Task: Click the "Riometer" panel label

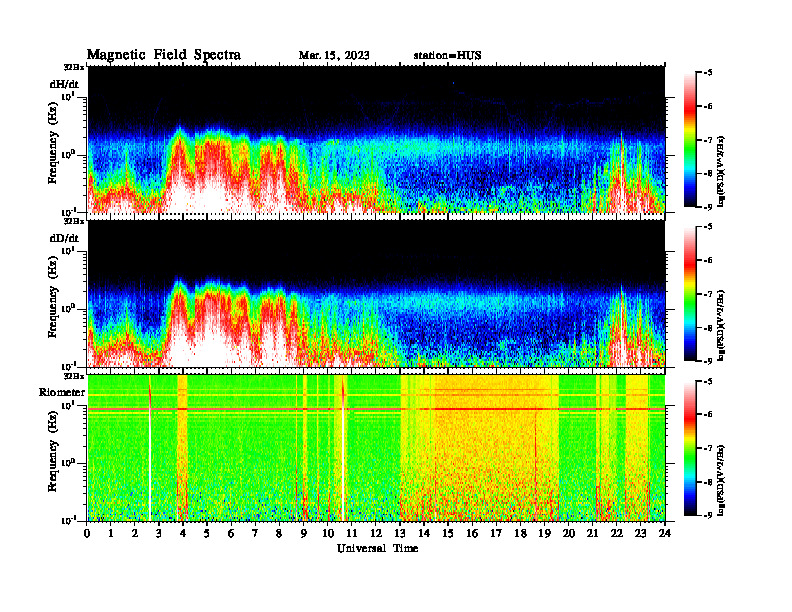Action: coord(62,392)
